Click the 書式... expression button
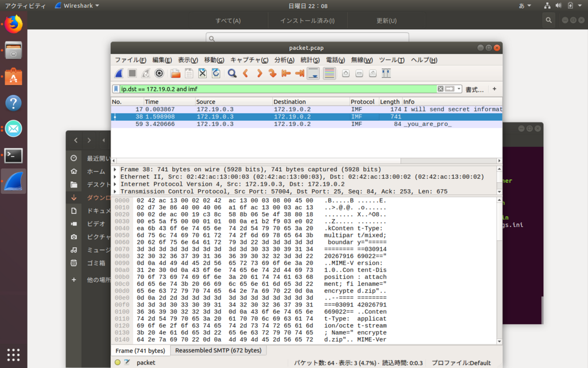The height and width of the screenshot is (368, 588). click(474, 89)
